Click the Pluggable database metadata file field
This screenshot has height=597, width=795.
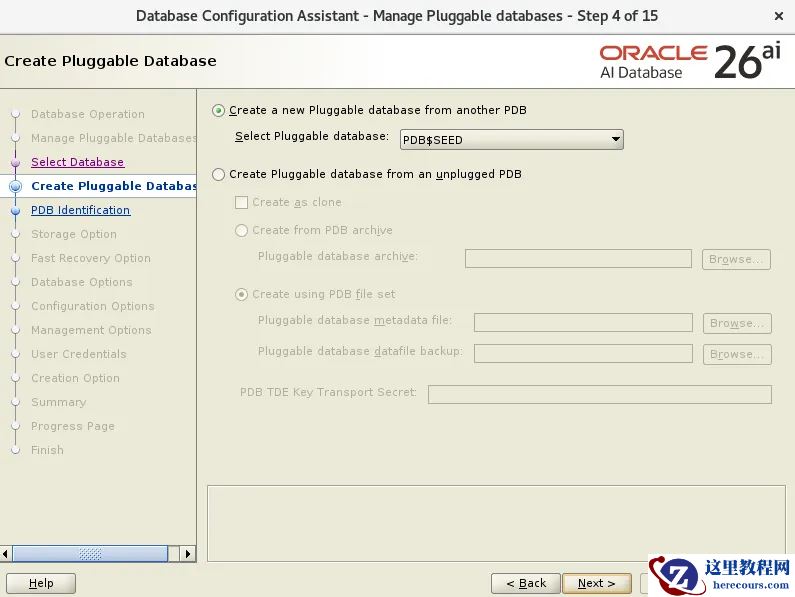tap(583, 323)
